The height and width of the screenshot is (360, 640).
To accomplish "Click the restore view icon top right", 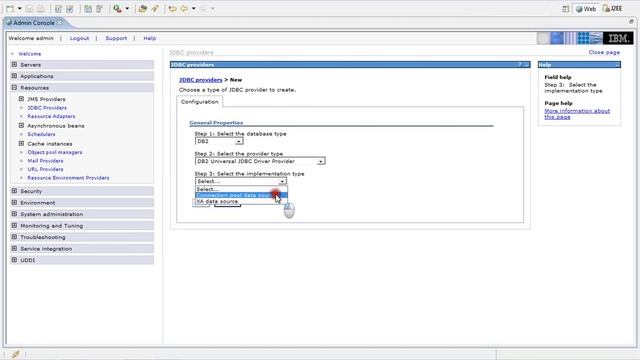I will (631, 21).
